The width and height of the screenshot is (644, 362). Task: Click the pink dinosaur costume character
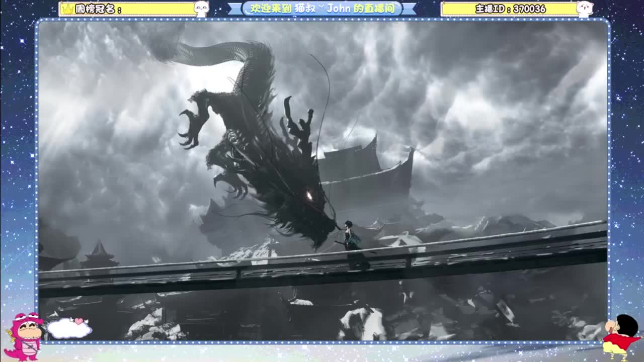point(24,336)
